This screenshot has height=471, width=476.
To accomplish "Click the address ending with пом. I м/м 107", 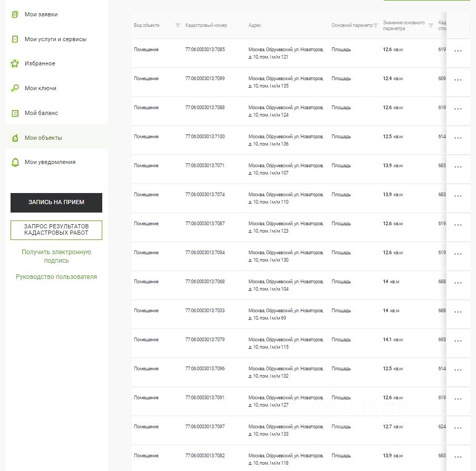I will pos(286,169).
